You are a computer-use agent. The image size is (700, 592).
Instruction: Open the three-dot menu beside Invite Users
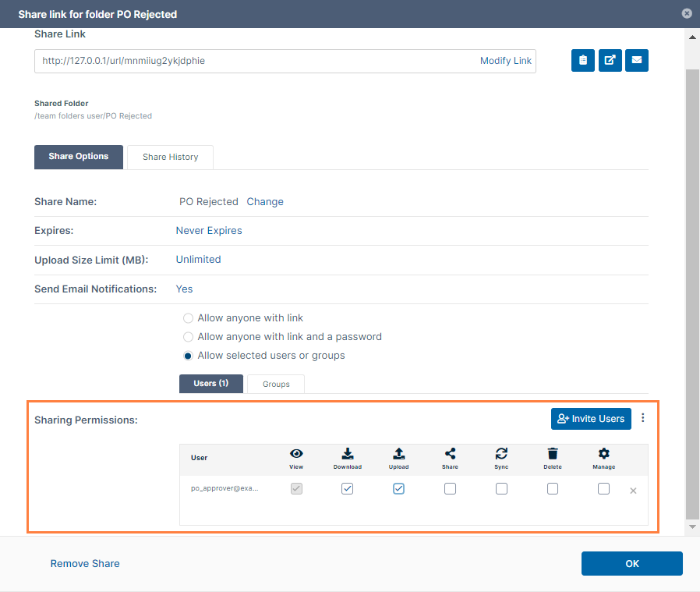pos(643,418)
